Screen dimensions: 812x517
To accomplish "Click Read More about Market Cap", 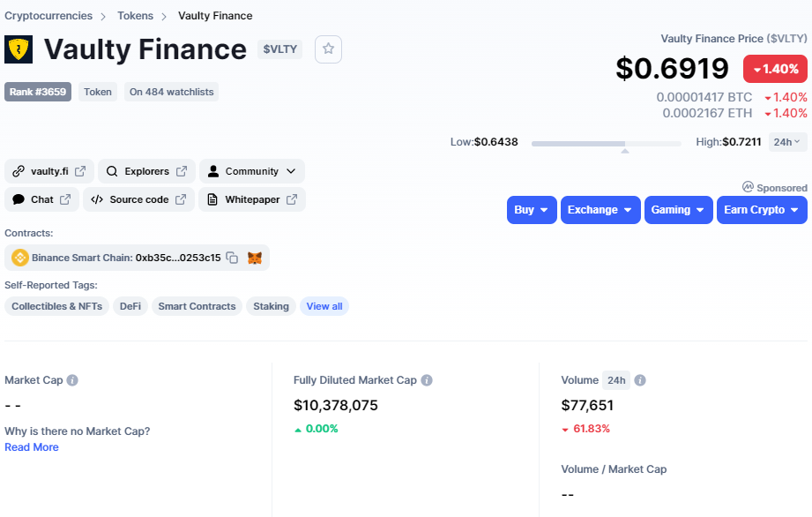I will [x=32, y=447].
